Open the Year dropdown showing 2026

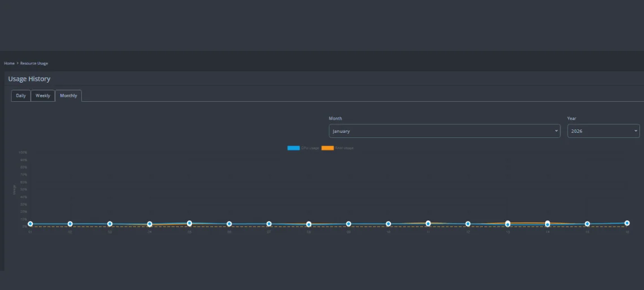pos(603,131)
